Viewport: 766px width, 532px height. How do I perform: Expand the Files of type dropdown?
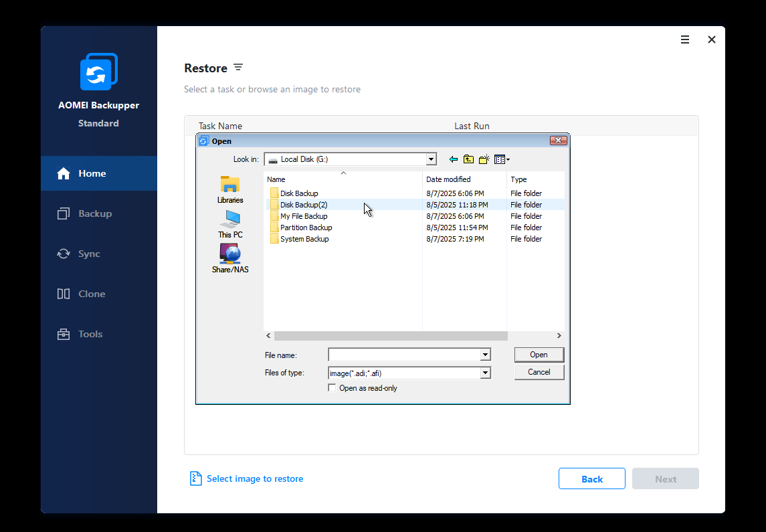pos(485,373)
